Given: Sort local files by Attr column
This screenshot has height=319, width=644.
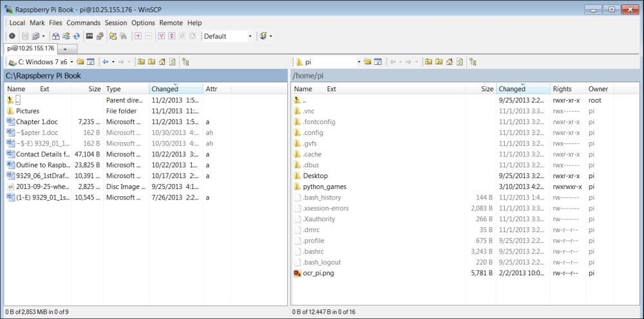Looking at the screenshot, I should pos(217,89).
